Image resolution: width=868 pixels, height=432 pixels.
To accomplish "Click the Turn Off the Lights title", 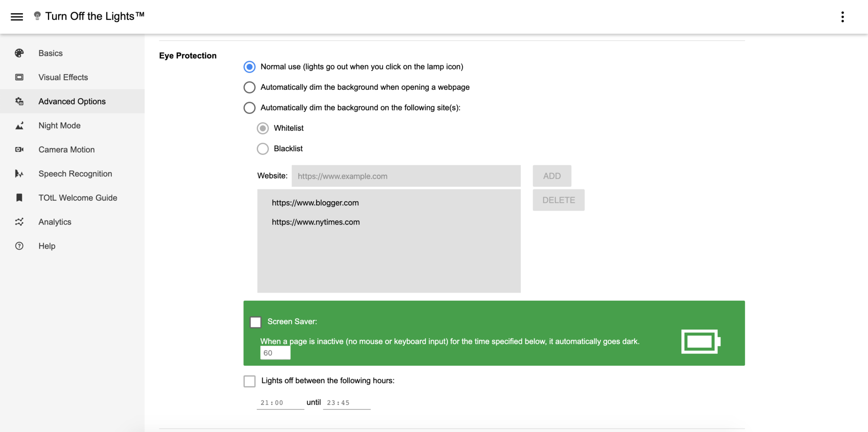I will (x=95, y=16).
